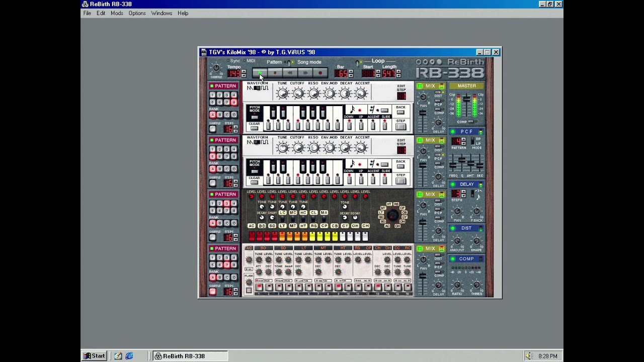Viewport: 644px width, 362px height.
Task: Click the Tempo display stepper arrows
Action: 244,74
